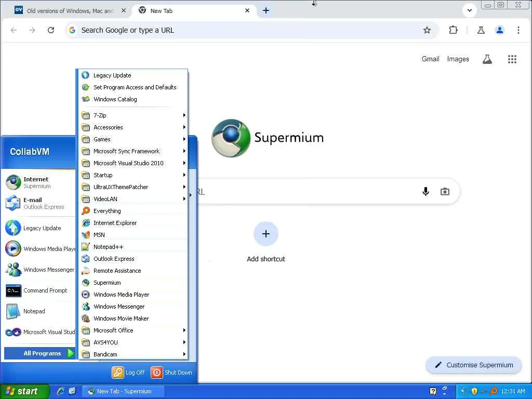Screen dimensions: 532x399
Task: Click All Programs in start menu
Action: click(x=39, y=353)
